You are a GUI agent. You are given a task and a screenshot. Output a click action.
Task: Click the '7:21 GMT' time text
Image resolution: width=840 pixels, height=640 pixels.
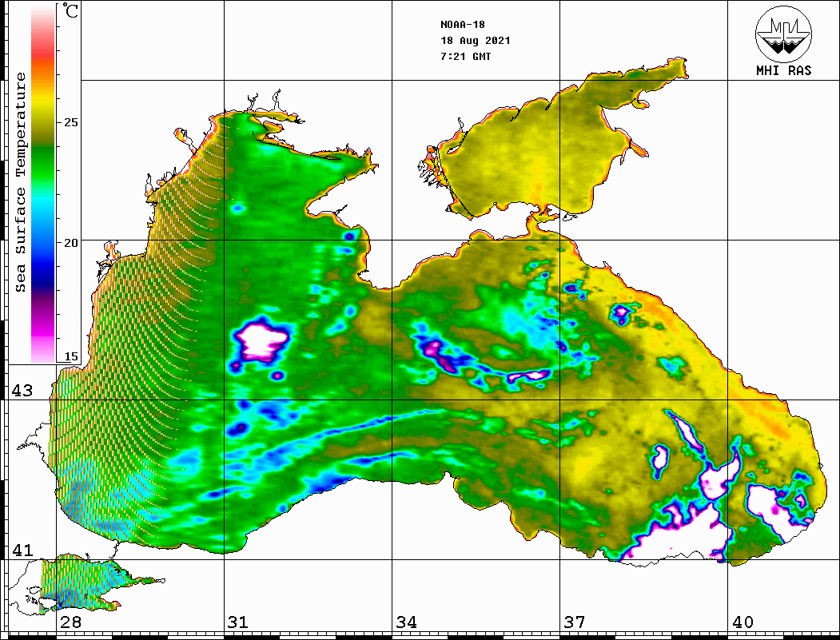click(465, 57)
